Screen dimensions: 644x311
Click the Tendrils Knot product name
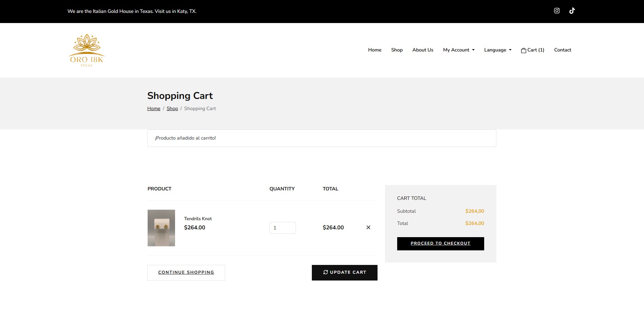coord(198,219)
